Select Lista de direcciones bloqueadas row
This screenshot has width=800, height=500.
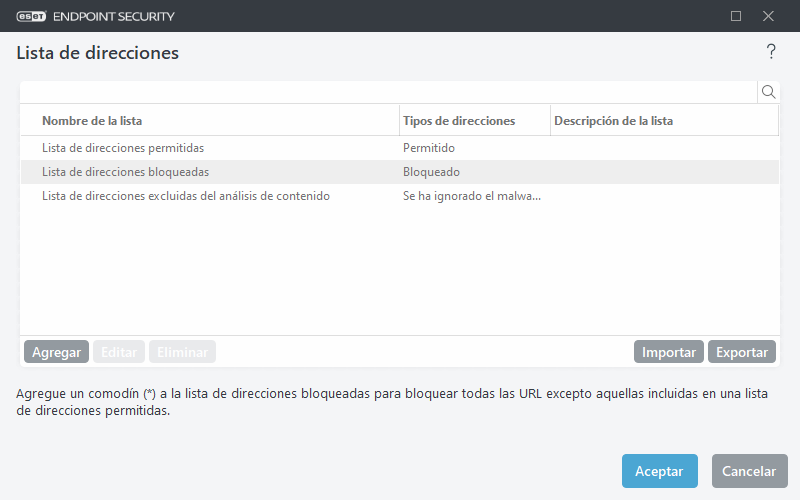(x=400, y=172)
